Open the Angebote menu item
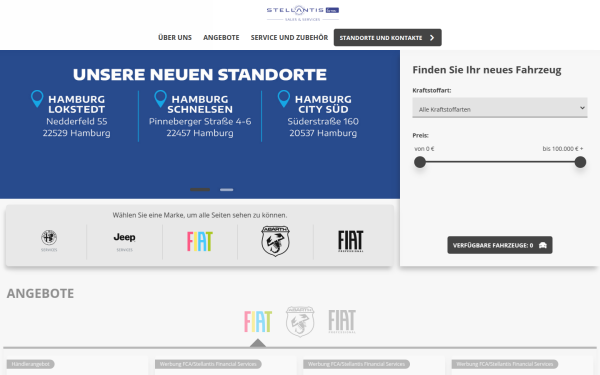The width and height of the screenshot is (600, 375). tap(221, 38)
